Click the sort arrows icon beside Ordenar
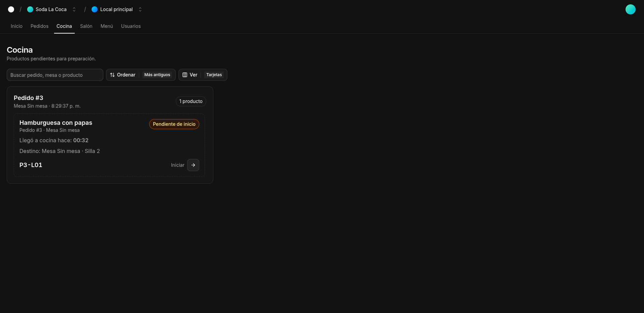The height and width of the screenshot is (313, 644). pyautogui.click(x=112, y=75)
